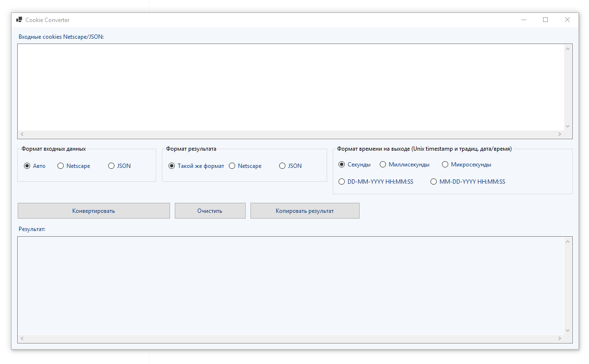Click inside the input cookies text area
589x364 pixels.
tap(291, 88)
